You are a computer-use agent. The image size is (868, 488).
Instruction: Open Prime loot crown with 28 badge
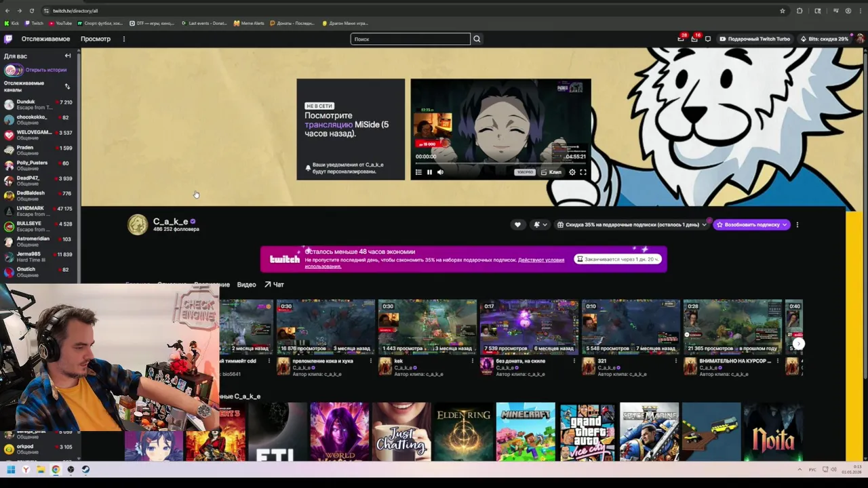point(681,39)
